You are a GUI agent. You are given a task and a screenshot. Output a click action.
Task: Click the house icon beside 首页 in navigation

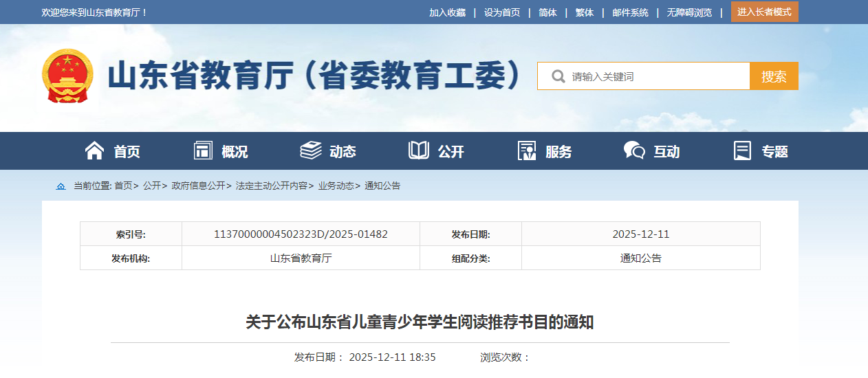coord(94,151)
